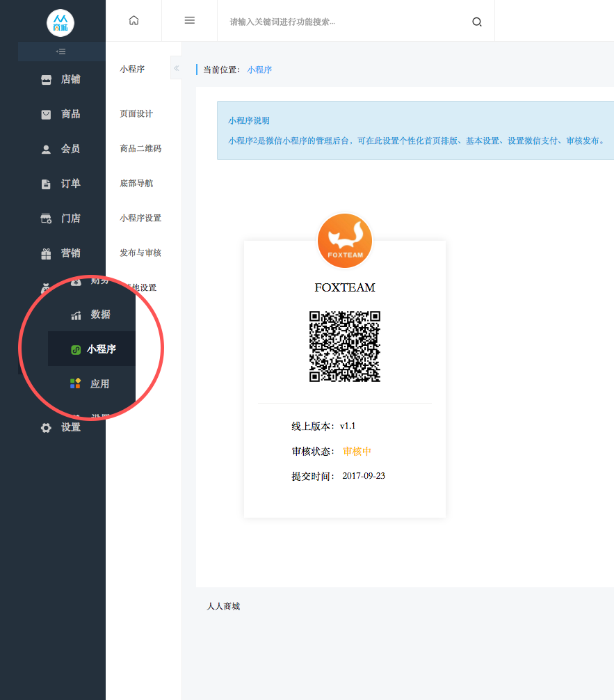Open 页面设计 submenu item
The height and width of the screenshot is (700, 614).
click(136, 114)
